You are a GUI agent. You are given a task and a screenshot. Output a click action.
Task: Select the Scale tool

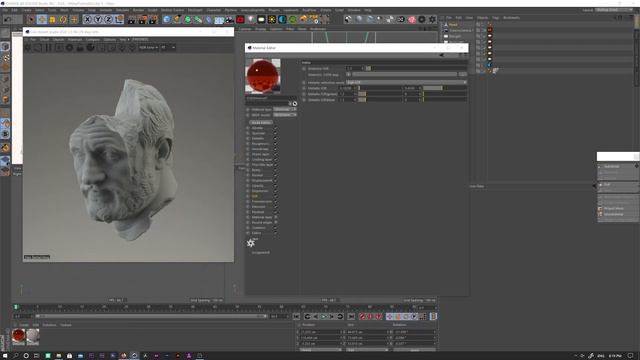[52, 19]
